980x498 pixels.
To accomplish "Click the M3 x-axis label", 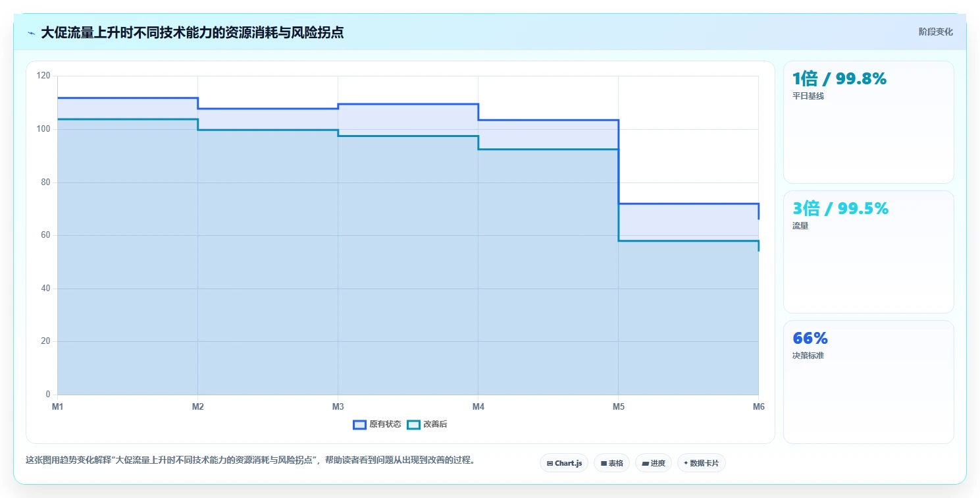I will point(338,407).
